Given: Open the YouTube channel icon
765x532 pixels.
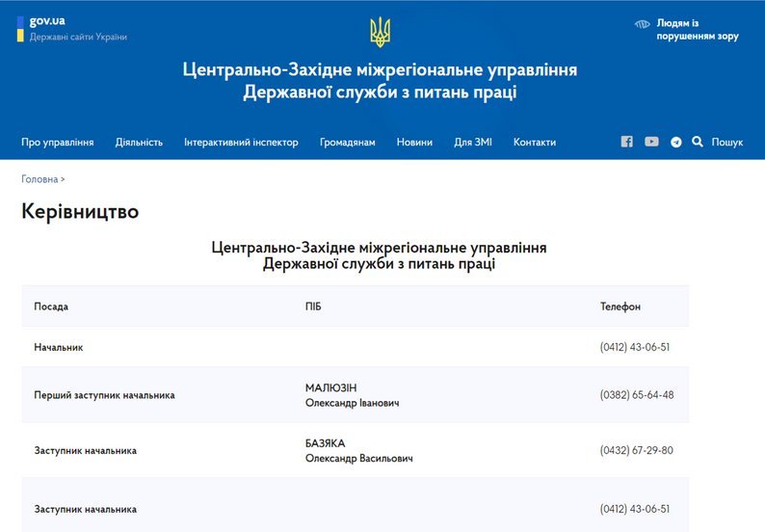Looking at the screenshot, I should (651, 142).
